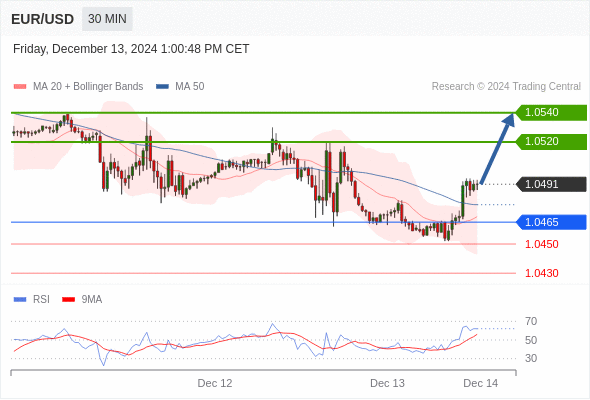Image resolution: width=590 pixels, height=400 pixels.
Task: Click the blue upward forecast arrow
Action: (497, 148)
